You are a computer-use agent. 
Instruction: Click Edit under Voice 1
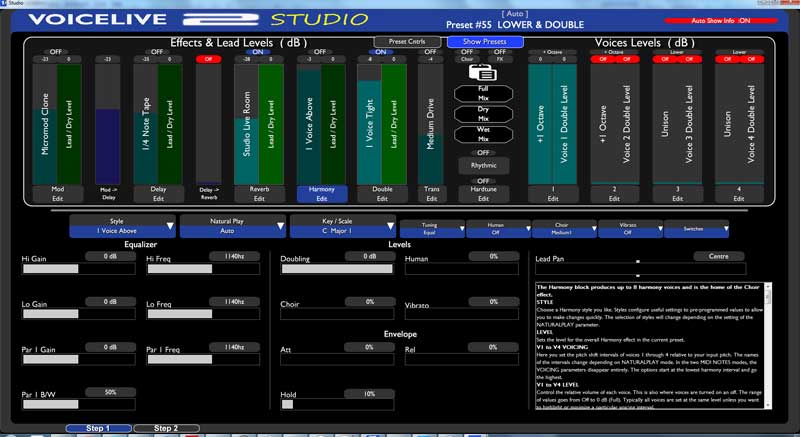(553, 194)
